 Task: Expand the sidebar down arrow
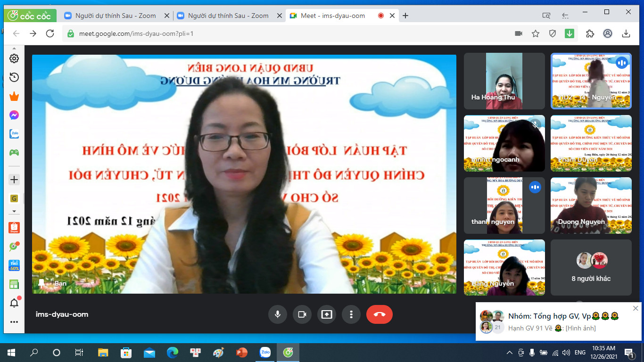pos(14,211)
